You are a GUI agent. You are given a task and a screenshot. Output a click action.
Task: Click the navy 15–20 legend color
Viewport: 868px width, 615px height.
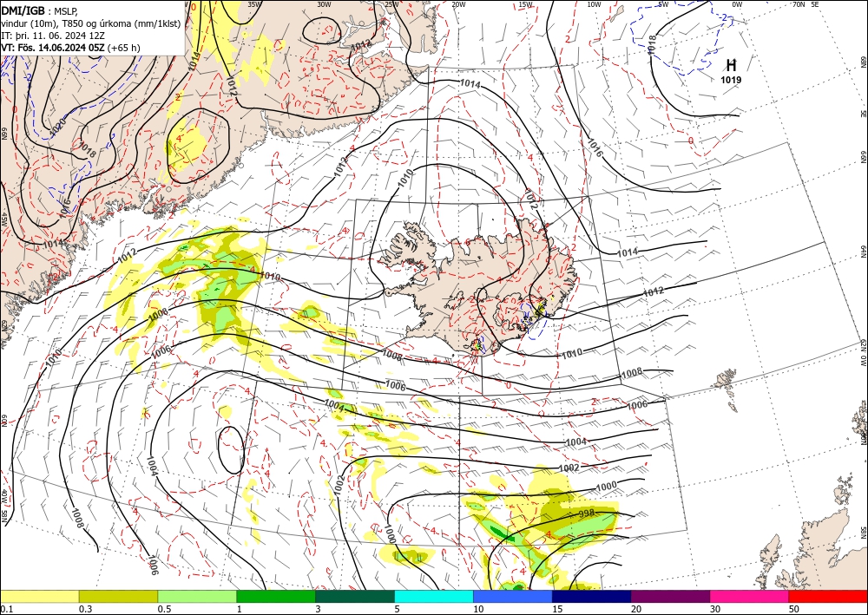click(592, 596)
